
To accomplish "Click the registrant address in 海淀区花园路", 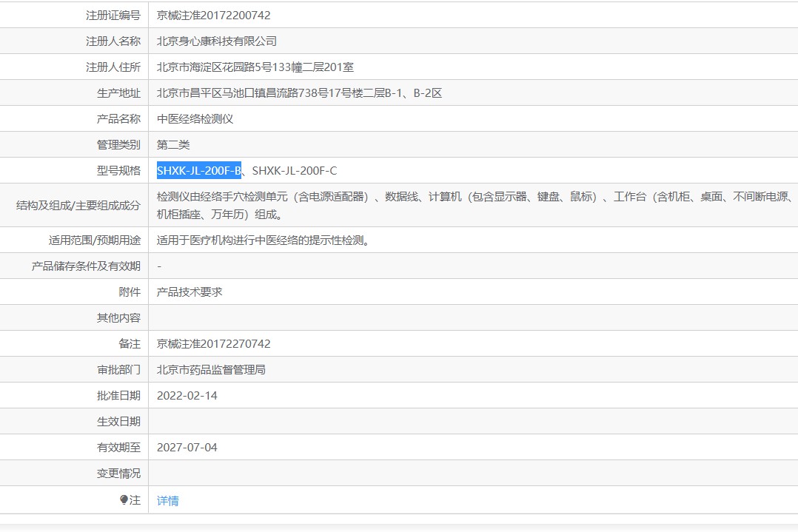I will [255, 67].
